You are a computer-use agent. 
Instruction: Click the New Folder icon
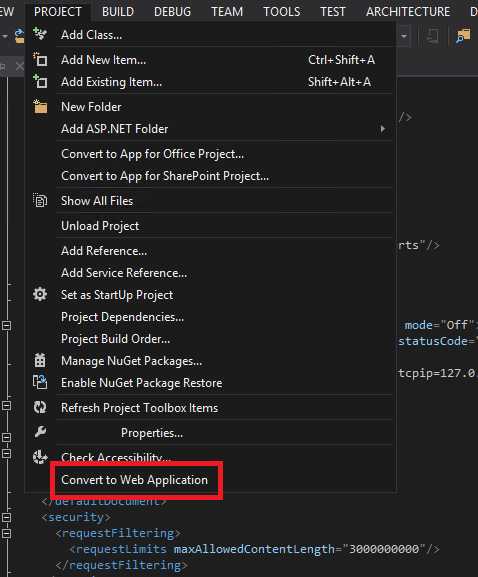pyautogui.click(x=40, y=106)
